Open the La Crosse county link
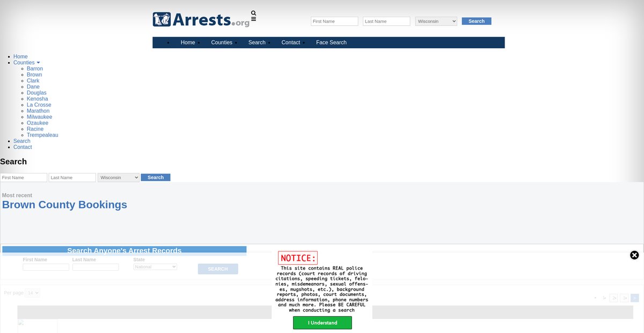The height and width of the screenshot is (333, 644). click(x=39, y=105)
